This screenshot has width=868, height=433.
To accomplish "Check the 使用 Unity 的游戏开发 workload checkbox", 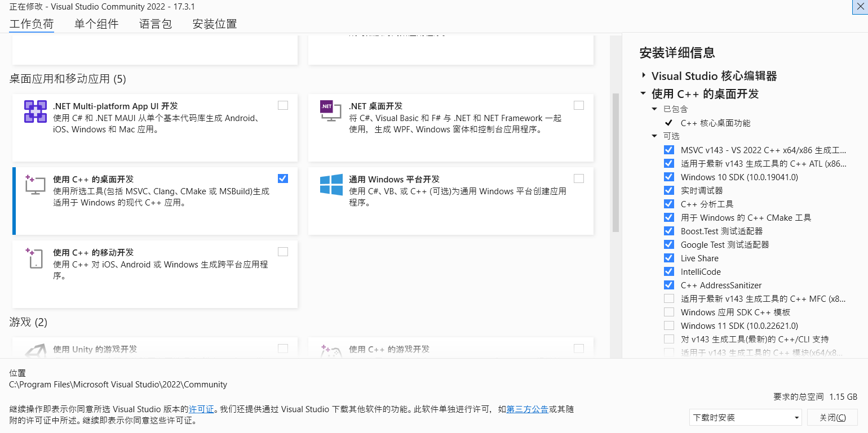I will point(283,349).
